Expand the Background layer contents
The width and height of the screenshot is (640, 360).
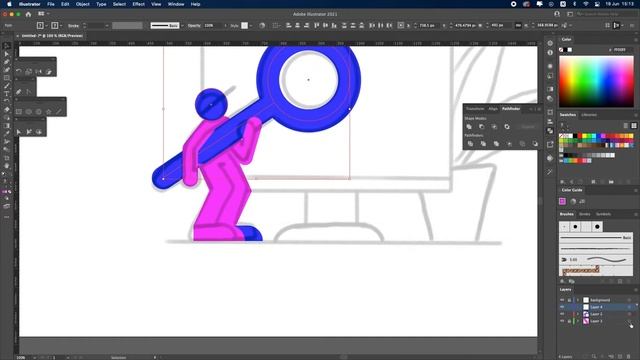[x=578, y=300]
